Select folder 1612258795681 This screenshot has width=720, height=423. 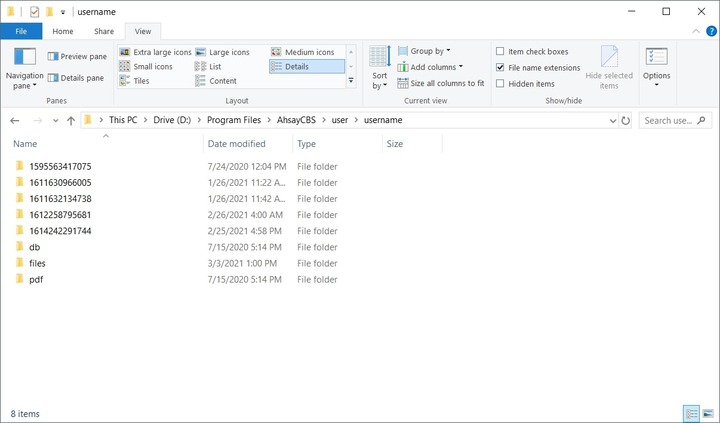click(x=60, y=214)
